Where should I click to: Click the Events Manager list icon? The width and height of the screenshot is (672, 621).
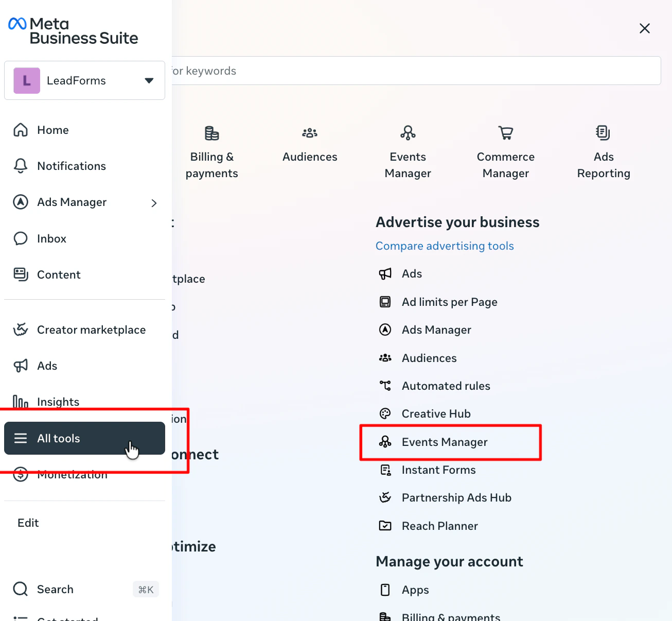(x=385, y=442)
